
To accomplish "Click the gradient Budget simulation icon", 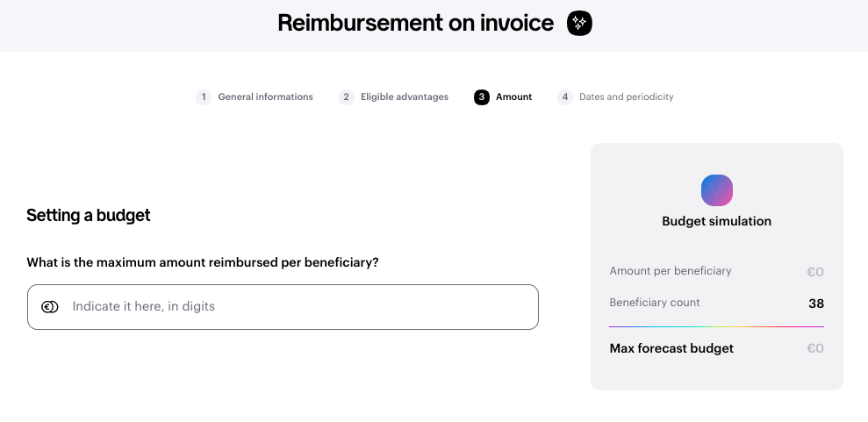I will [x=716, y=190].
